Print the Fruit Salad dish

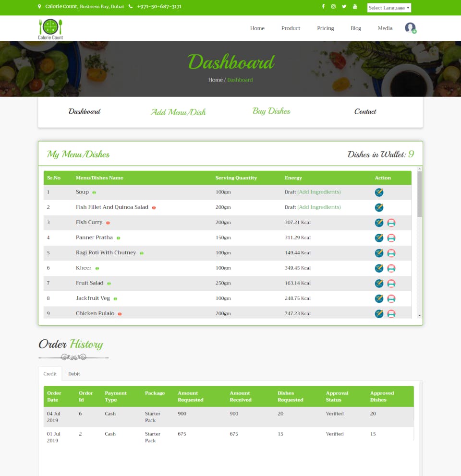pos(391,283)
